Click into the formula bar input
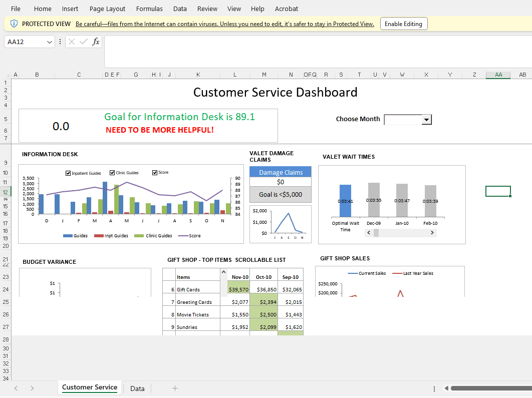532x398 pixels. (x=318, y=52)
